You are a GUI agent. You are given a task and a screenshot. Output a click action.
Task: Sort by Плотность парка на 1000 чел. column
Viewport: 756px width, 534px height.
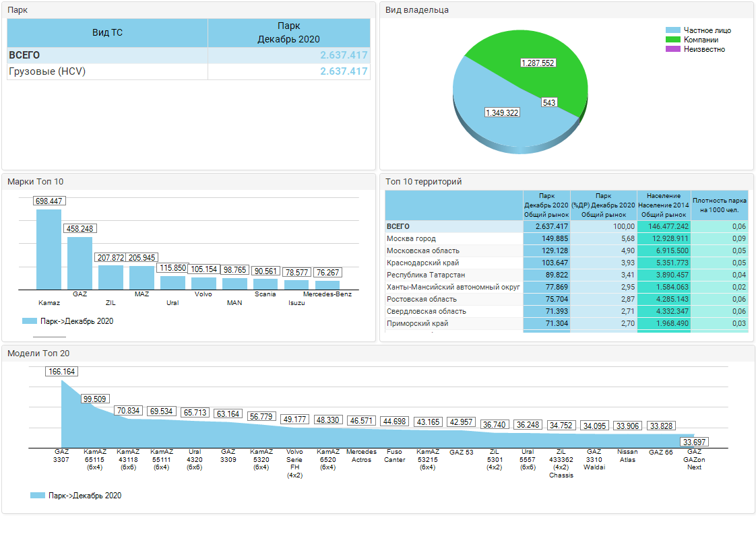719,204
